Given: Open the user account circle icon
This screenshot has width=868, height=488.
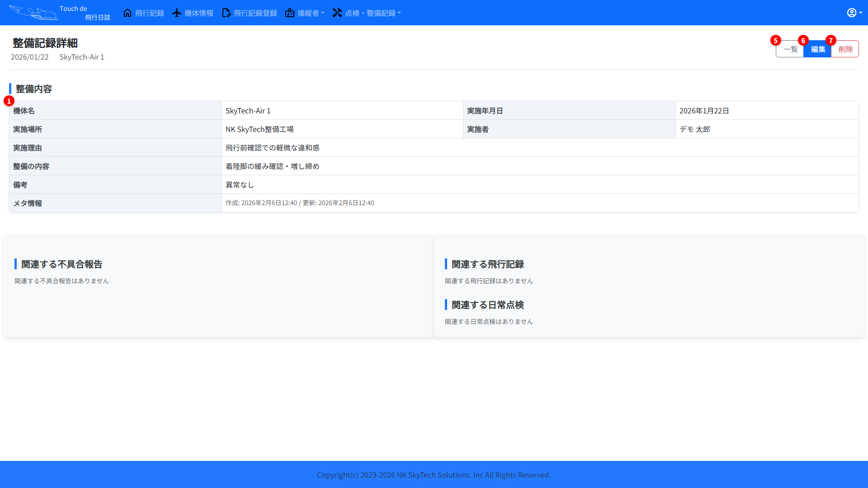Looking at the screenshot, I should [x=851, y=12].
